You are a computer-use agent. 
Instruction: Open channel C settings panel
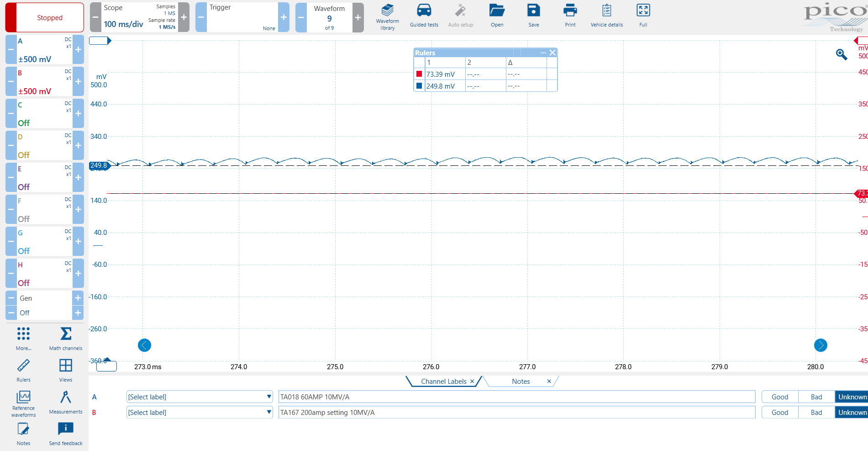[x=44, y=113]
